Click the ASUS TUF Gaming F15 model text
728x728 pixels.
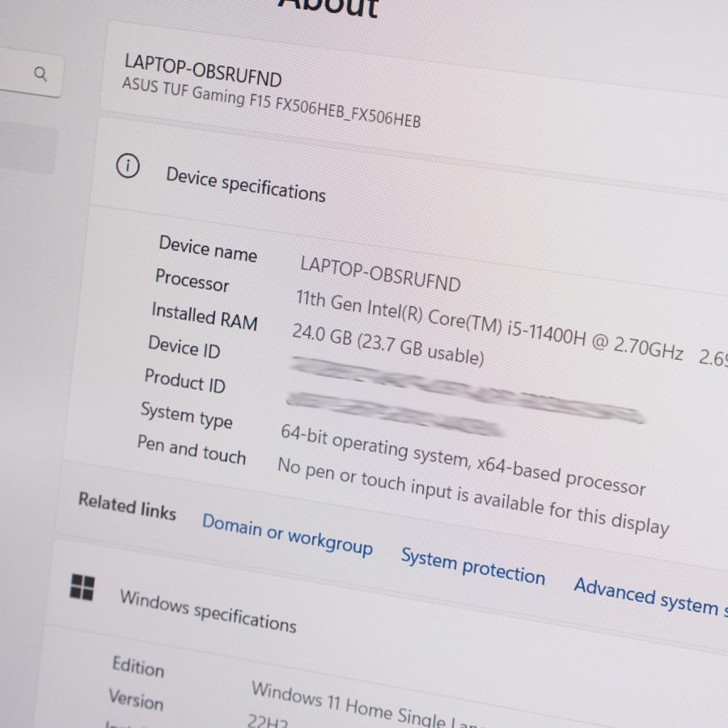[x=271, y=102]
